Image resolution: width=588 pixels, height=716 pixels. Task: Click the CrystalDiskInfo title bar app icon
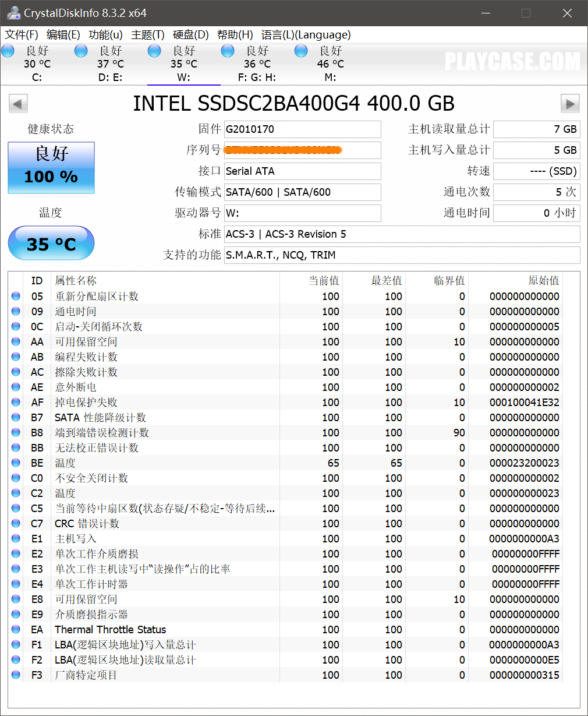[13, 13]
